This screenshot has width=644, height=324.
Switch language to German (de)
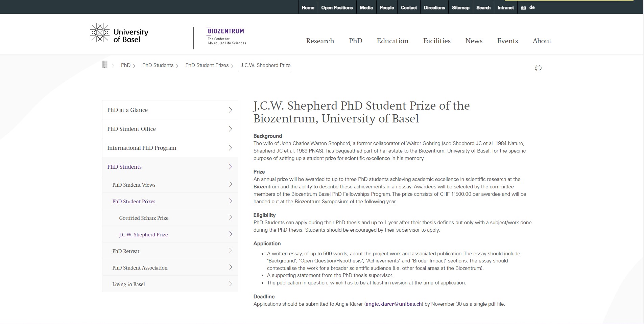[x=532, y=7]
